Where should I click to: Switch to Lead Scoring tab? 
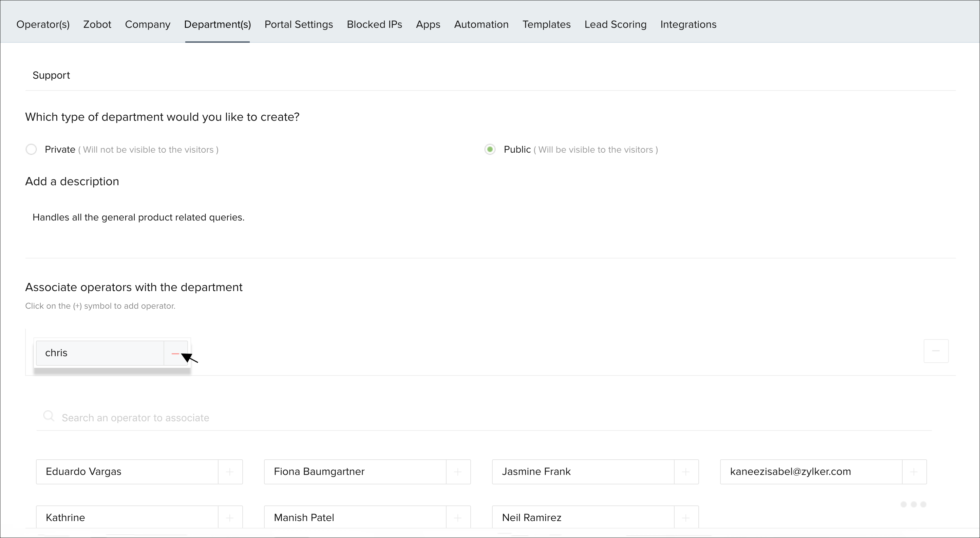(x=616, y=24)
